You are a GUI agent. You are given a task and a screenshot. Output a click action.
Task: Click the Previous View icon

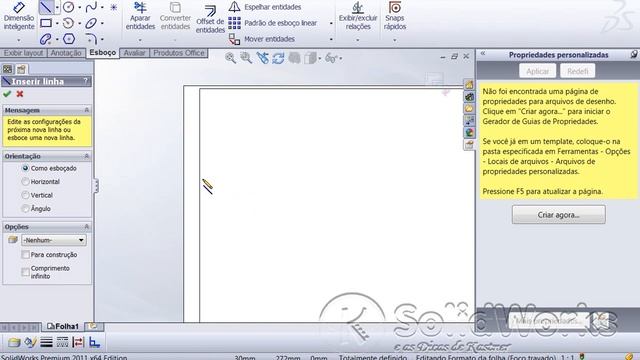click(262, 58)
